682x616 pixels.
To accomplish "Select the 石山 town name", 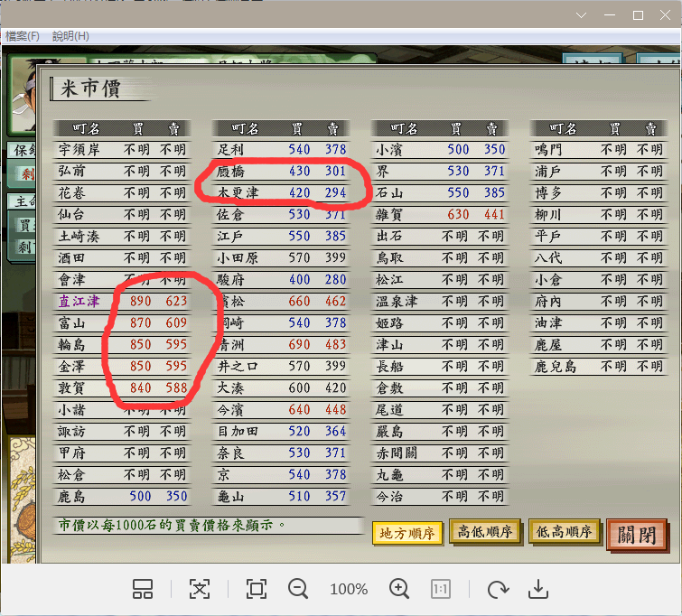I will 389,192.
